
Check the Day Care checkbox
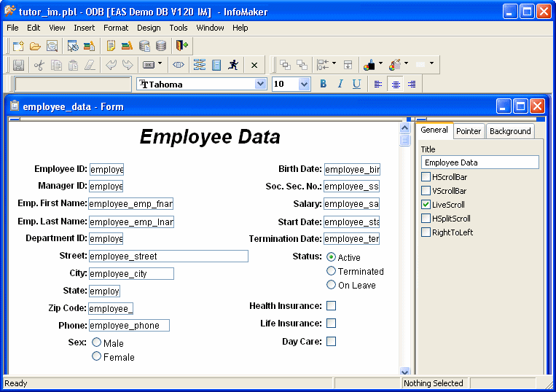tap(331, 341)
